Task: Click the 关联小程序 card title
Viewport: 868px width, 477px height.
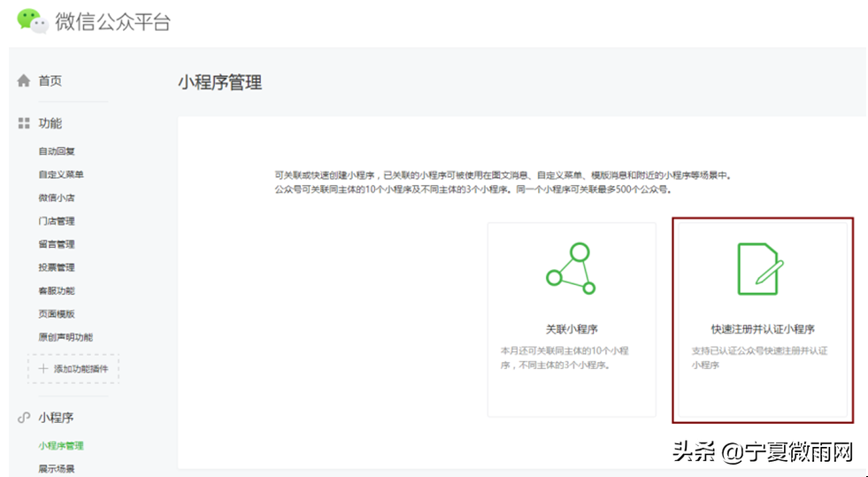Action: (x=572, y=329)
